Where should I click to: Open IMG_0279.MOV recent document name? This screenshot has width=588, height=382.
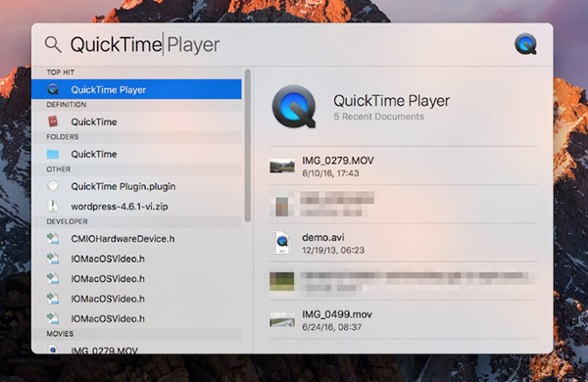click(338, 161)
